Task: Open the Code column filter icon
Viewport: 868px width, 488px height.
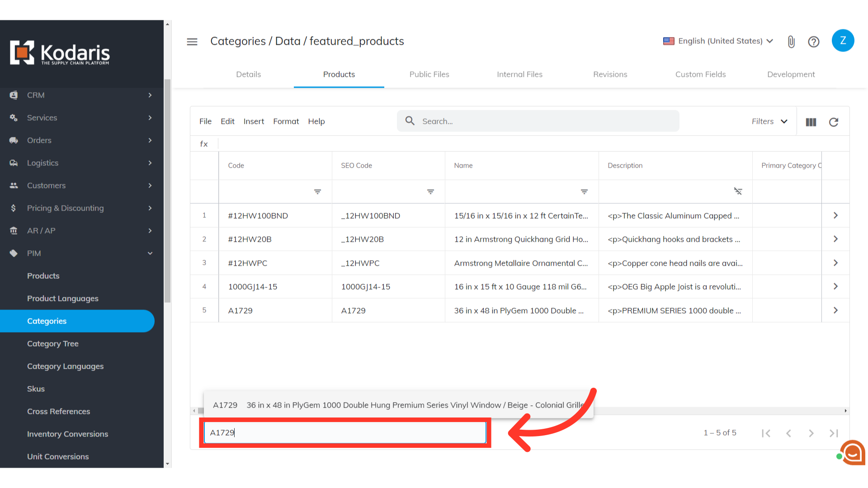Action: [318, 192]
